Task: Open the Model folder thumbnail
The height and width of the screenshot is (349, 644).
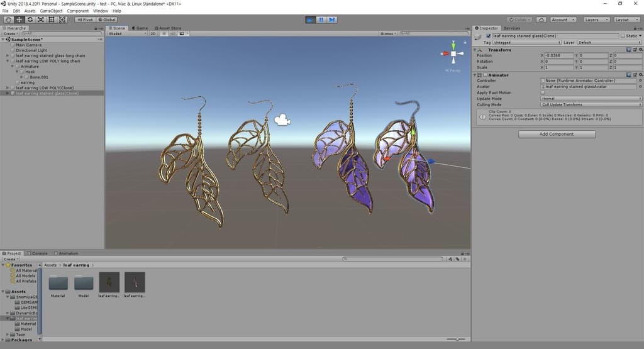Action: [x=84, y=282]
